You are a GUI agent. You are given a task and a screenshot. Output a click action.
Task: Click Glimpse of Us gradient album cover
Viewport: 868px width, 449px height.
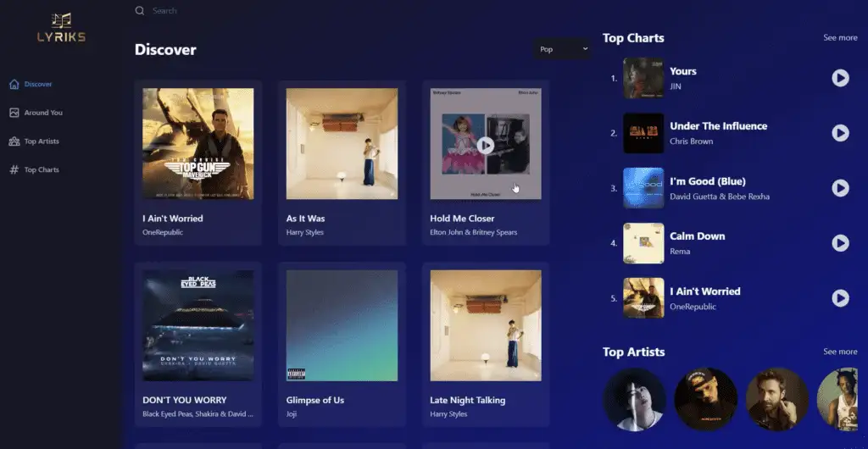pyautogui.click(x=342, y=325)
